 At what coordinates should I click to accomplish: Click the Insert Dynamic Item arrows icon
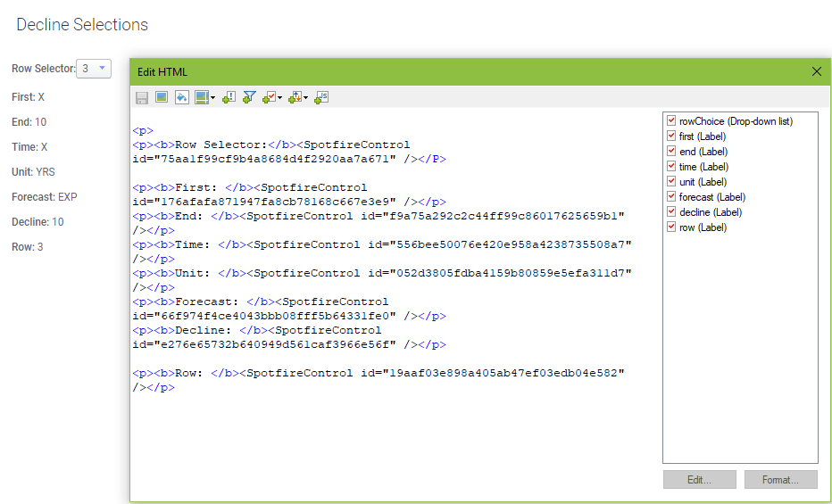(x=295, y=97)
